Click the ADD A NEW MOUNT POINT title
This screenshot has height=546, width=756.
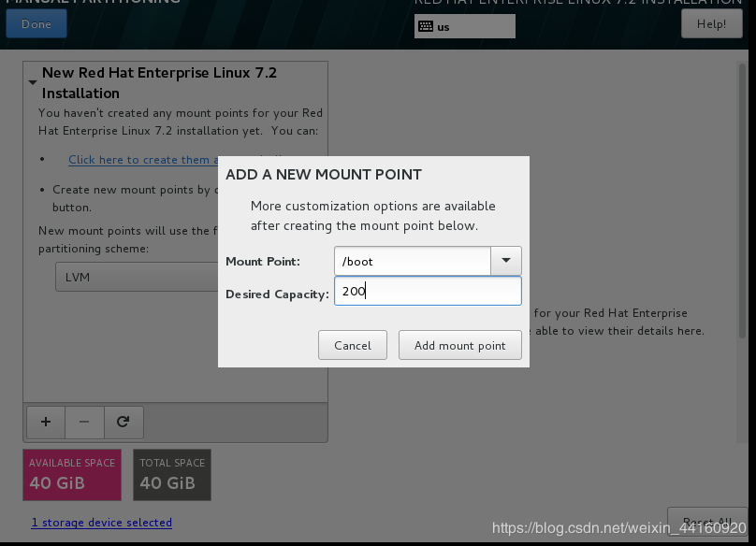(324, 175)
